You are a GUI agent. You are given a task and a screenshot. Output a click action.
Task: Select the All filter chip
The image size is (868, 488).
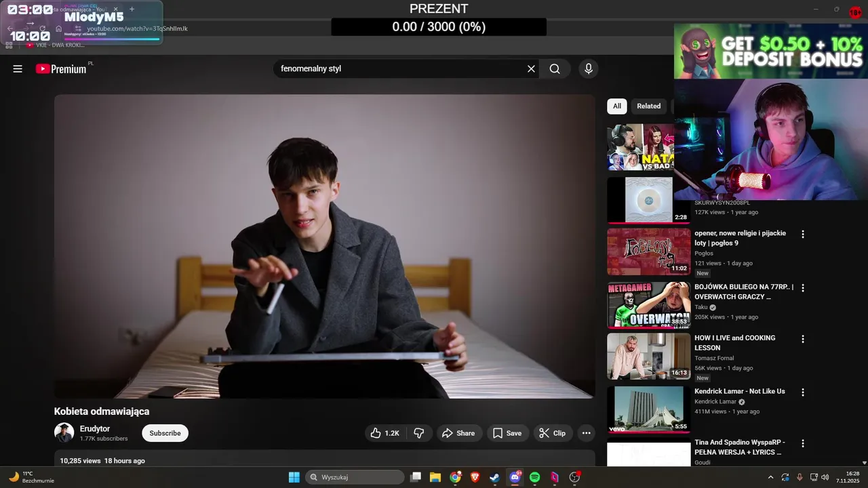click(x=617, y=106)
